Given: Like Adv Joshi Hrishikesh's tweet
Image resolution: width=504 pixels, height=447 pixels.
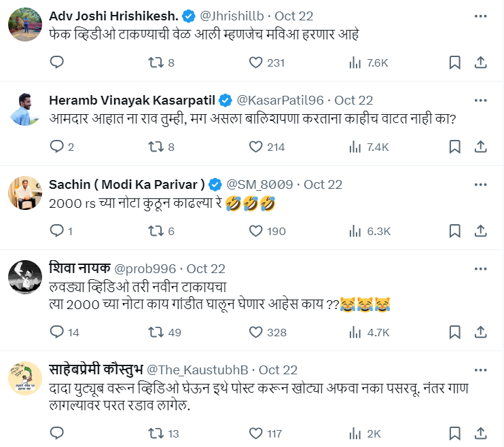Looking at the screenshot, I should (x=255, y=62).
